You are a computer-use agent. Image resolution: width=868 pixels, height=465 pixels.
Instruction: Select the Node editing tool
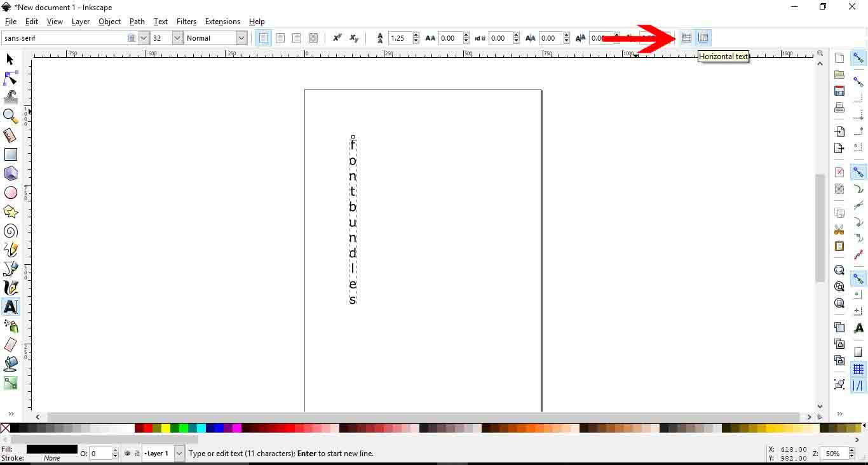coord(10,77)
